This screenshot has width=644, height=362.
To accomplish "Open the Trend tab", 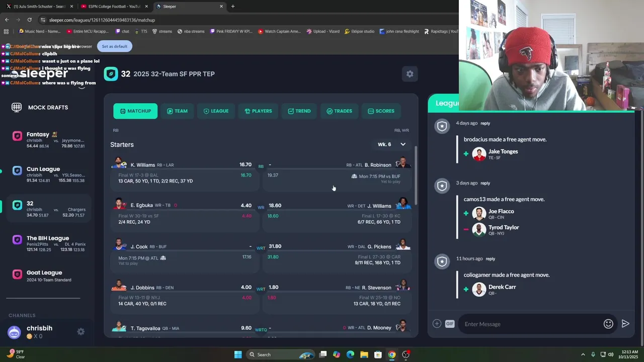I will [x=299, y=111].
